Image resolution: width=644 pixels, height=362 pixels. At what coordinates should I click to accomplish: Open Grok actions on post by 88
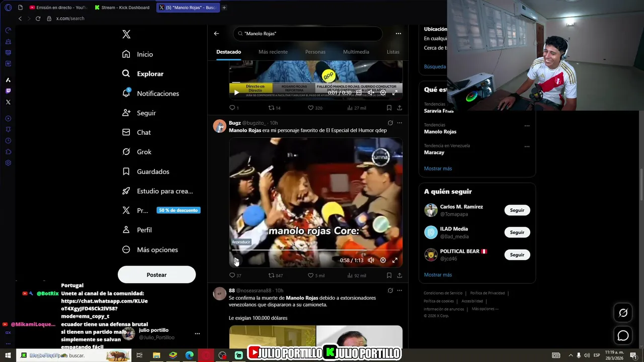[x=390, y=291]
